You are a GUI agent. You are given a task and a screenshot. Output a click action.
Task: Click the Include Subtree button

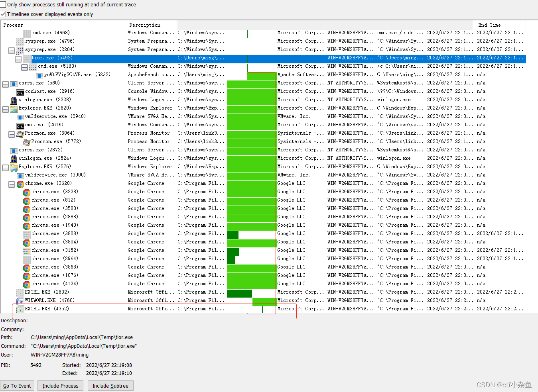(x=110, y=386)
